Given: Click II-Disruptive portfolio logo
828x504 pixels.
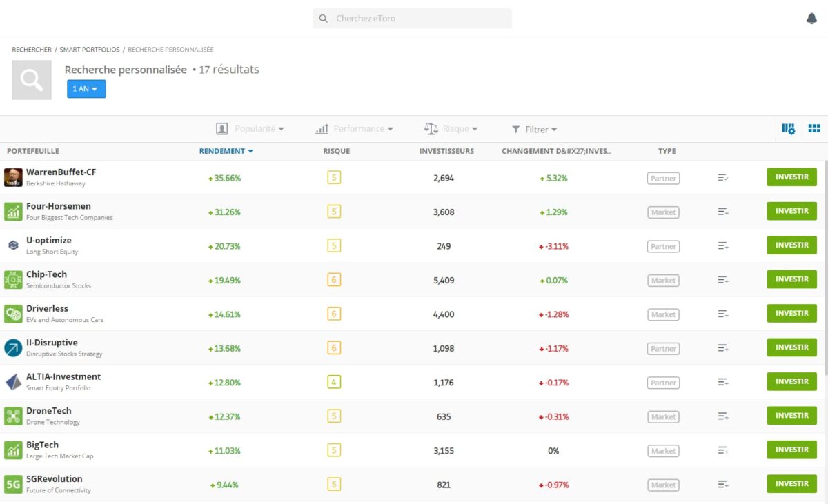Looking at the screenshot, I should point(13,347).
